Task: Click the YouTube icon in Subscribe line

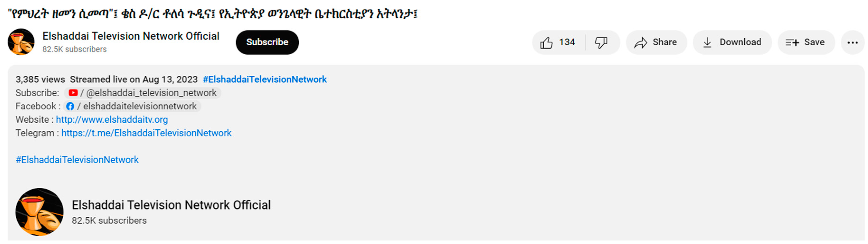Action: 73,93
